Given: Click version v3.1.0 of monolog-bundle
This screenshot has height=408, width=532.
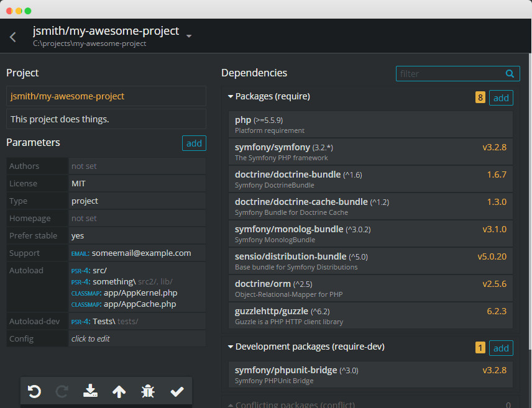Looking at the screenshot, I should click(x=494, y=229).
